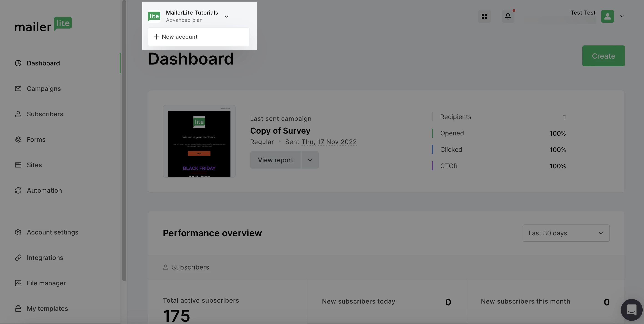Go to Campaigns in sidebar
Viewport: 644px width, 324px height.
pyautogui.click(x=44, y=89)
